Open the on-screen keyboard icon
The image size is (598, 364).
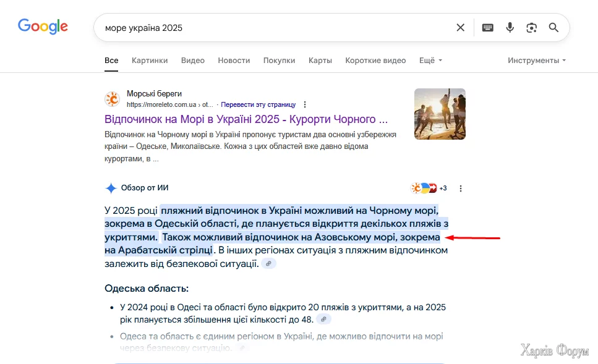tap(487, 27)
